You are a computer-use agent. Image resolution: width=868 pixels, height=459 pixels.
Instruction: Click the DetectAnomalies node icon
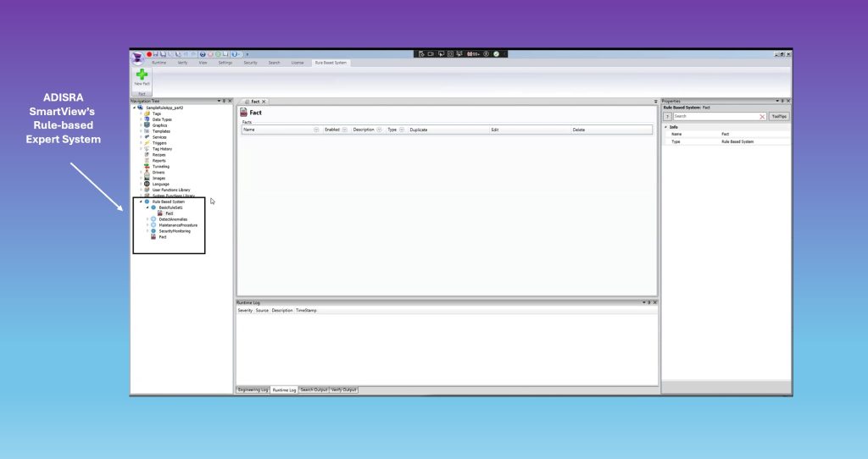click(x=154, y=219)
